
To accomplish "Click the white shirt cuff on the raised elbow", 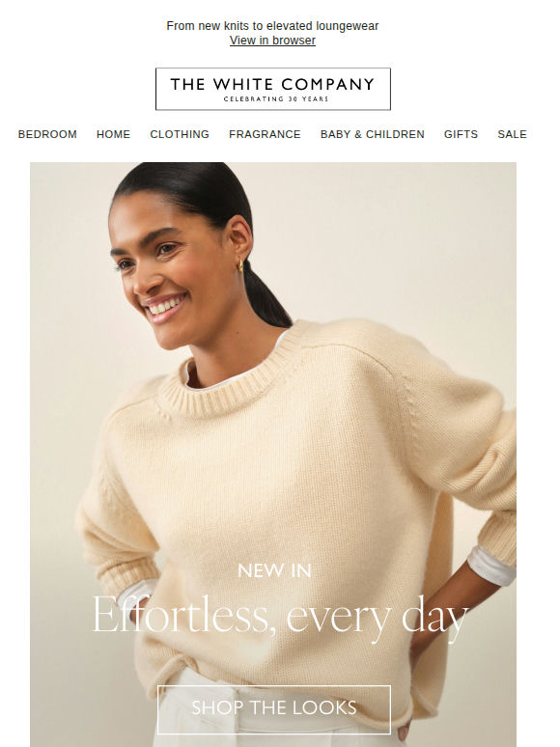I will [490, 565].
